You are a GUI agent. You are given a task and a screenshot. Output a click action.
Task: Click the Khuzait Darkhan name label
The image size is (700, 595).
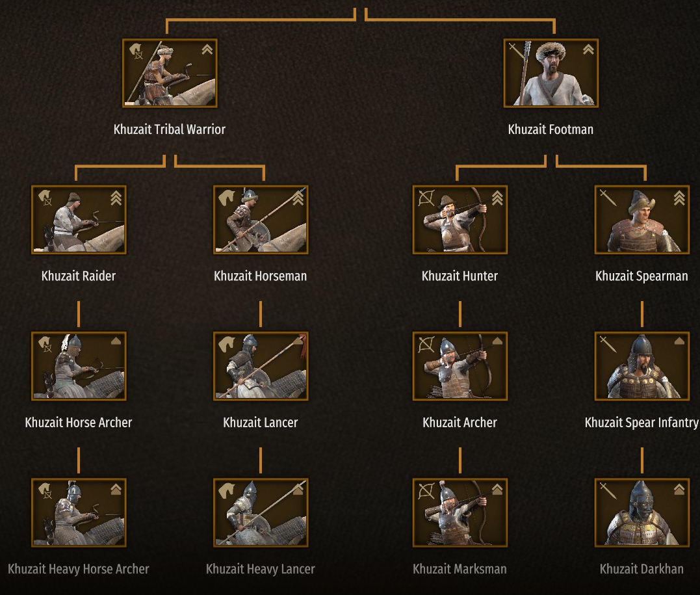pyautogui.click(x=642, y=569)
